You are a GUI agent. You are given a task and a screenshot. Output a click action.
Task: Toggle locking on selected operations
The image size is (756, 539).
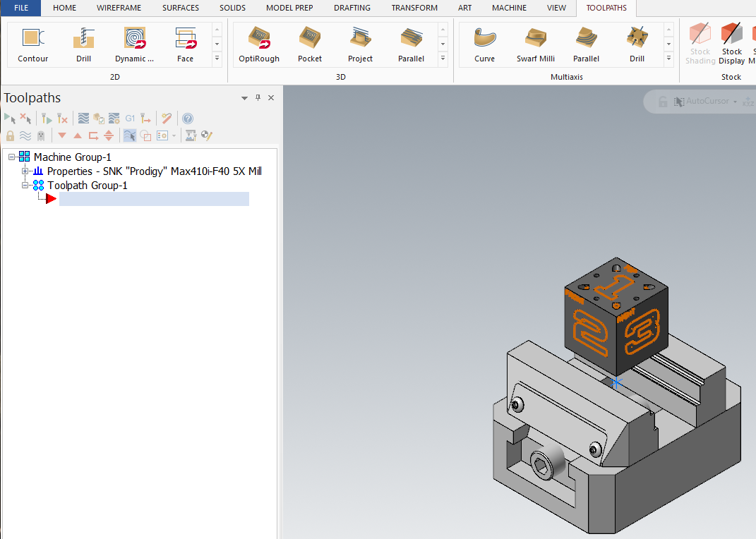[x=10, y=135]
